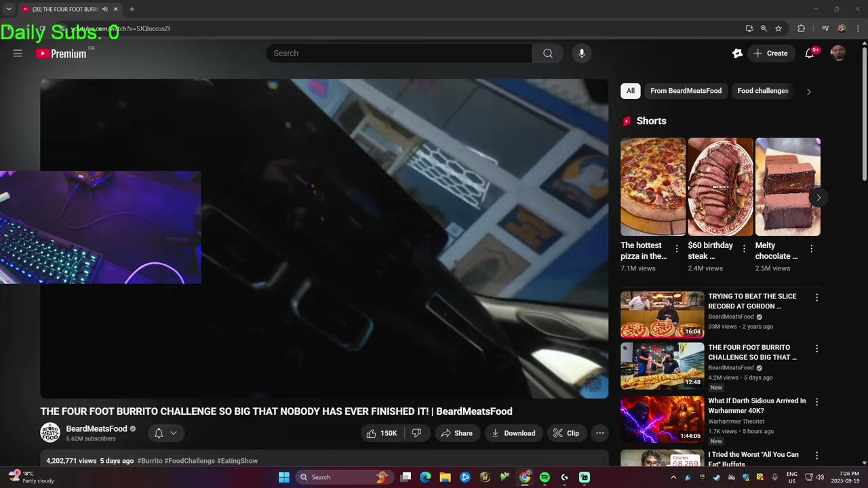The height and width of the screenshot is (488, 868).
Task: Open Steam icon in system tray
Action: pos(717,477)
